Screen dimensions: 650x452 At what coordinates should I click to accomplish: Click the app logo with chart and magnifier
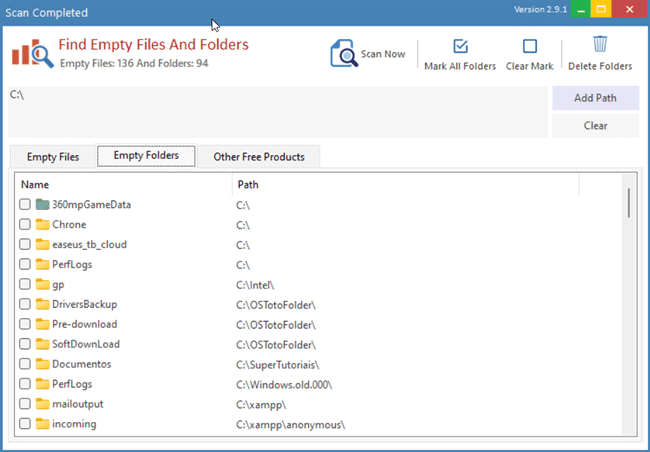coord(33,53)
